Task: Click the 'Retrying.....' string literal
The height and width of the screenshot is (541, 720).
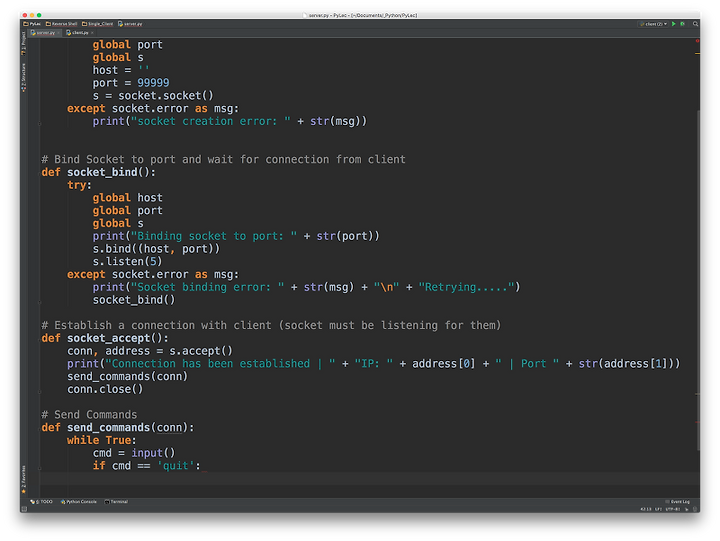Action: click(466, 287)
